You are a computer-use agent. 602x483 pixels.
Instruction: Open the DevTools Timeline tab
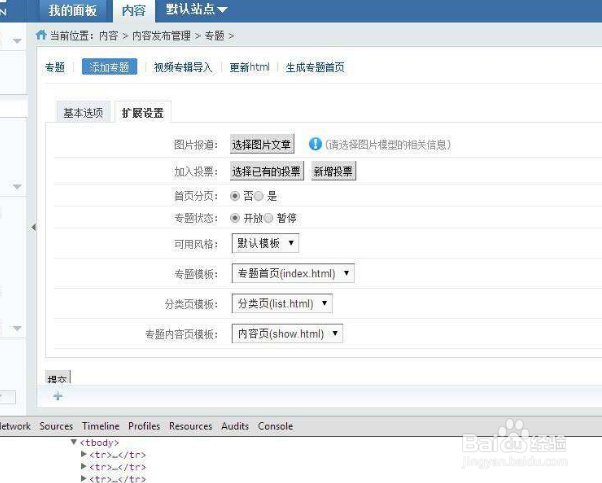point(101,426)
